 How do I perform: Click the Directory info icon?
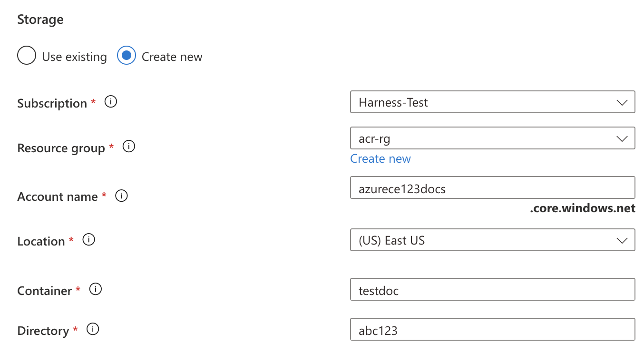(x=93, y=329)
